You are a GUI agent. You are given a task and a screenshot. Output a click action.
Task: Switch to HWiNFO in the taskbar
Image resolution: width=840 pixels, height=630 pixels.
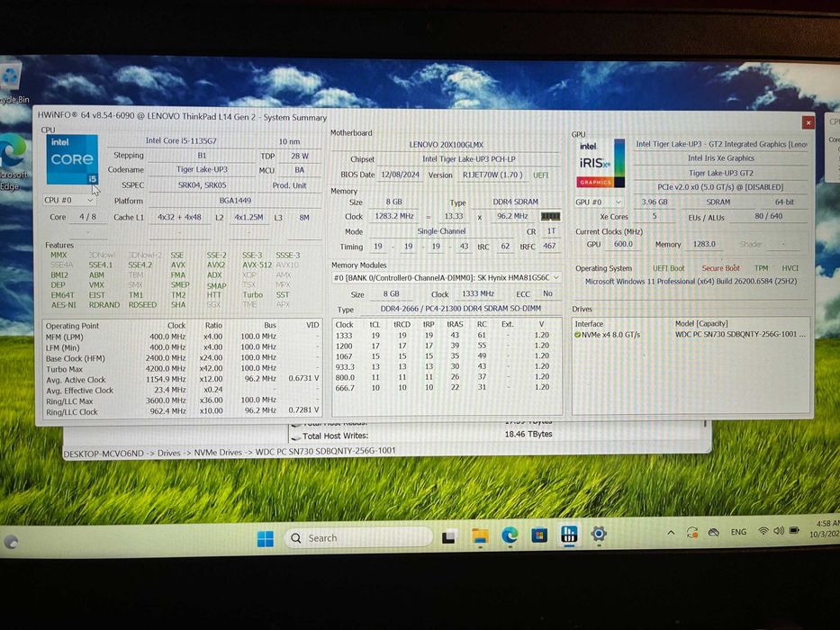[x=569, y=534]
